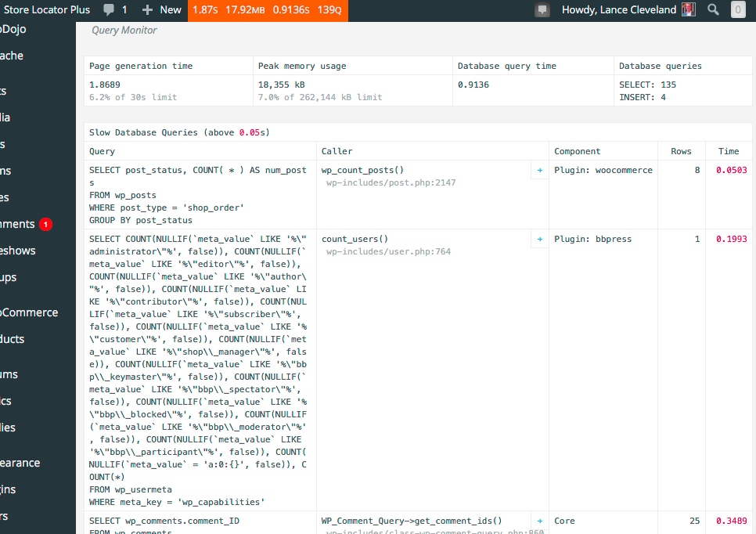Select WooCommerce in the admin sidebar
The height and width of the screenshot is (534, 756).
click(27, 312)
